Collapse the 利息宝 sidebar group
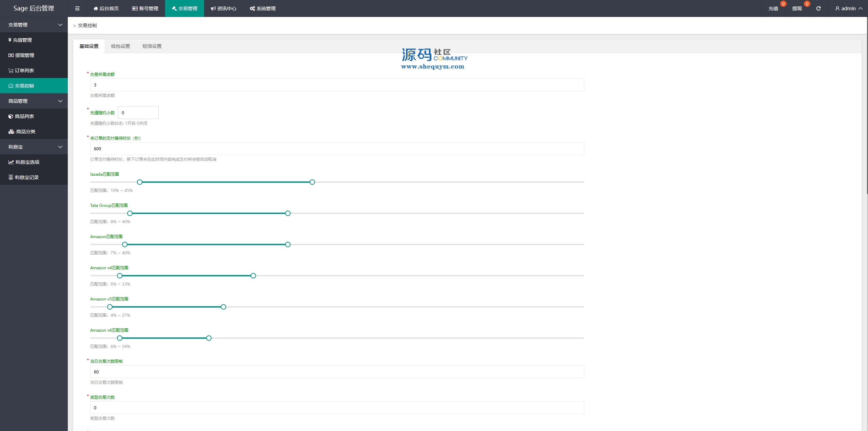This screenshot has height=431, width=868. [34, 147]
